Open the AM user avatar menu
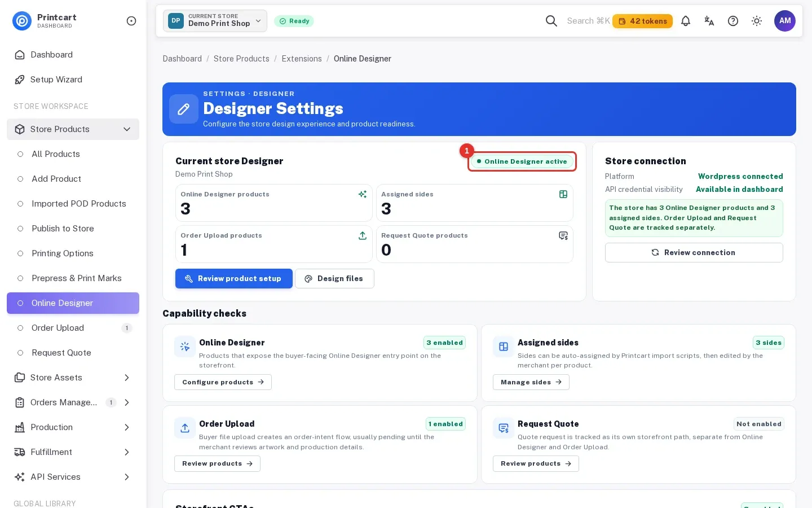This screenshot has width=812, height=508. (x=785, y=21)
